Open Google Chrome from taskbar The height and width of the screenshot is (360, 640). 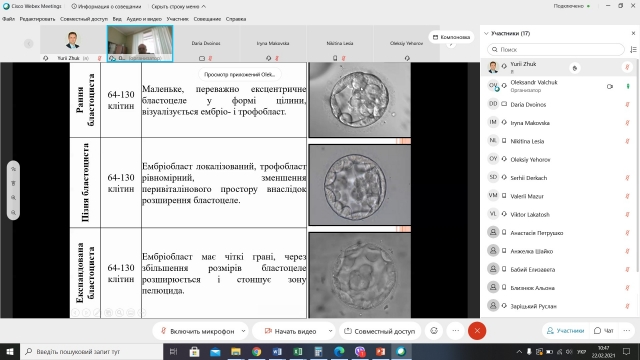256,351
